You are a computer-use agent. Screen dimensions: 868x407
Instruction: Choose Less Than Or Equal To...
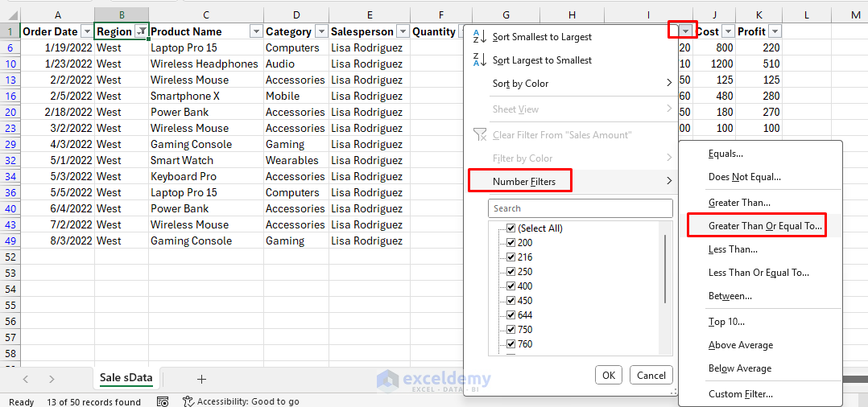point(760,273)
